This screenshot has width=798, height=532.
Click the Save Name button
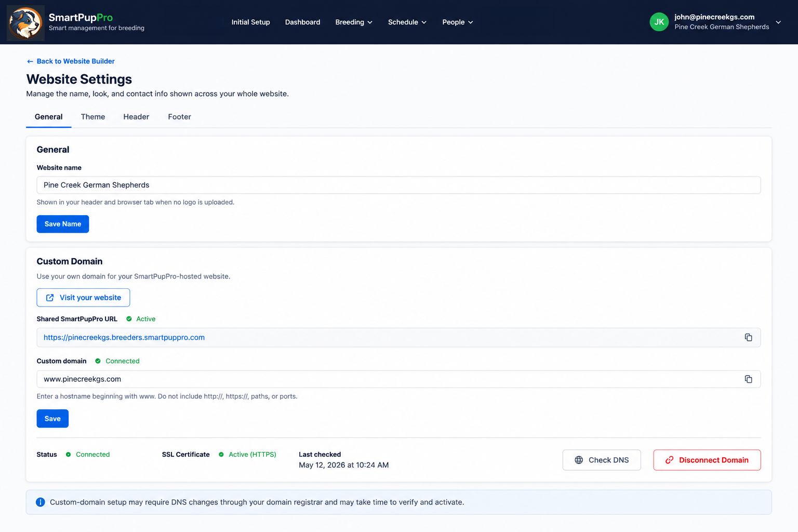(x=63, y=224)
